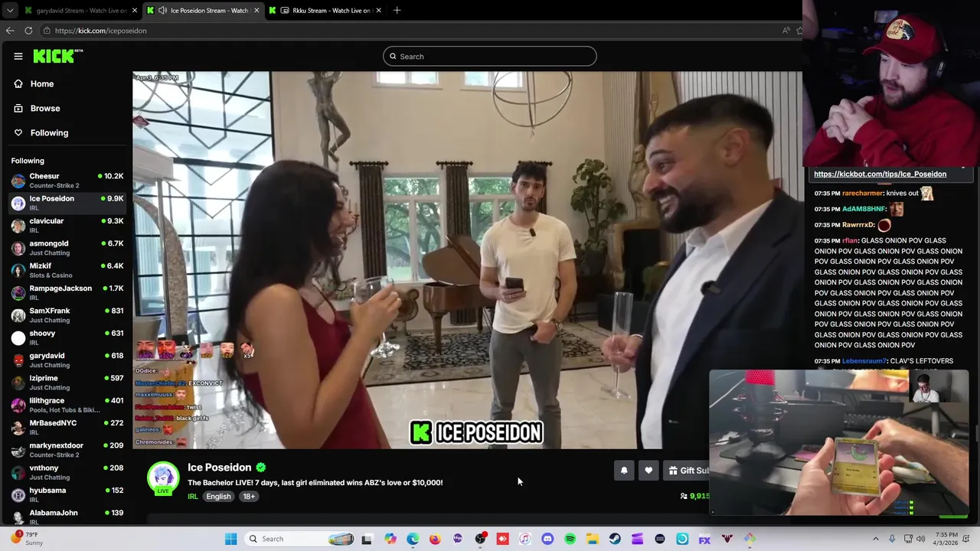Open hyubsama channel in following list
The height and width of the screenshot is (551, 980).
coord(67,494)
